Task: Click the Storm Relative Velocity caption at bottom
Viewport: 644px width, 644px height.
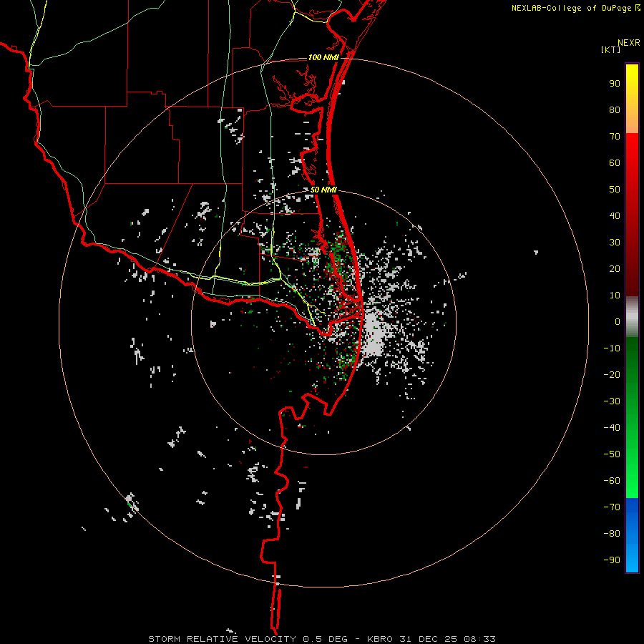Action: [321, 639]
